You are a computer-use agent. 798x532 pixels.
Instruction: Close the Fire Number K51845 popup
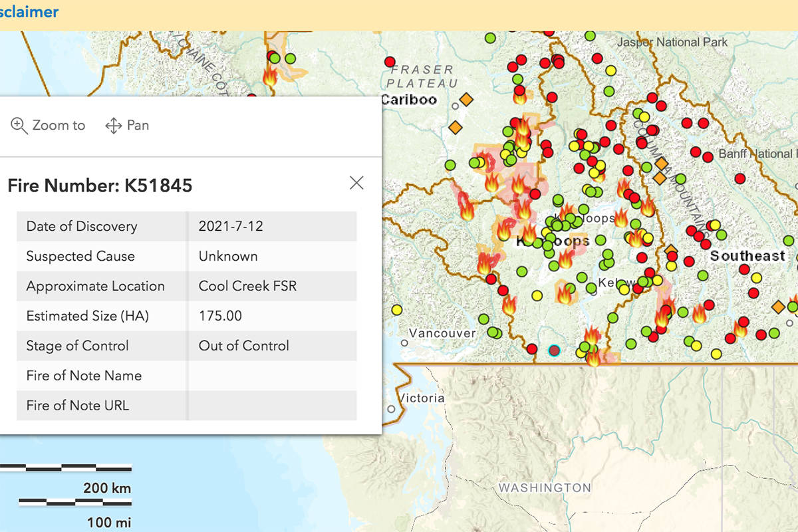[x=356, y=183]
